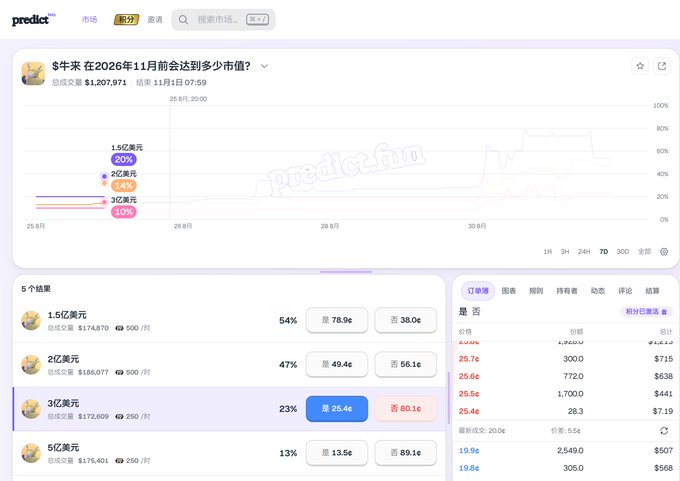680x481 pixels.
Task: Share the market via external link icon
Action: click(662, 66)
